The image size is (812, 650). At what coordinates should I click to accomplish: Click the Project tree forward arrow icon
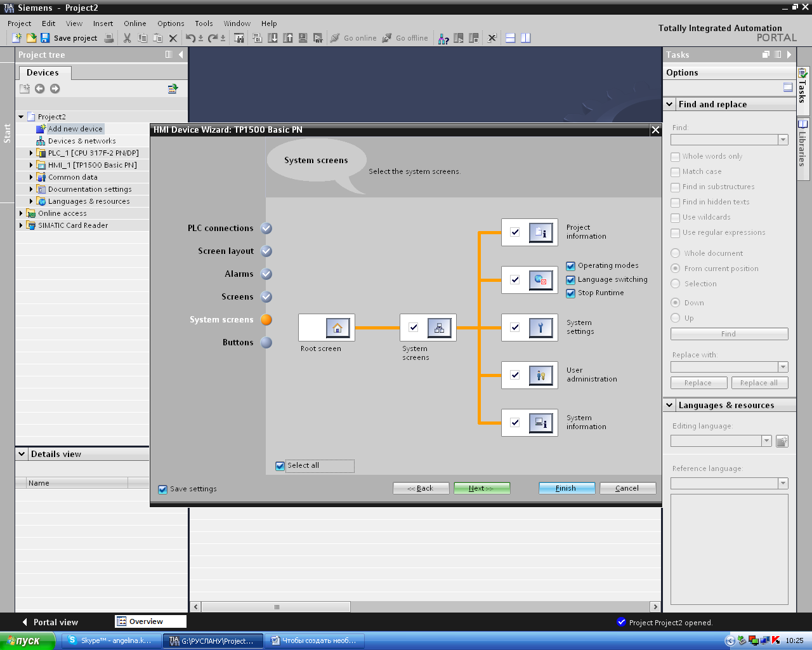pos(55,89)
